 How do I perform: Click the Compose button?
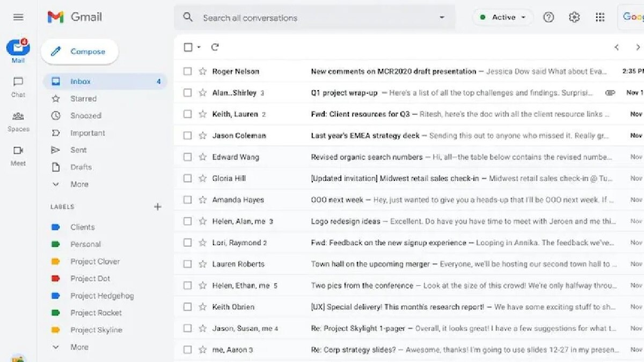tap(79, 51)
